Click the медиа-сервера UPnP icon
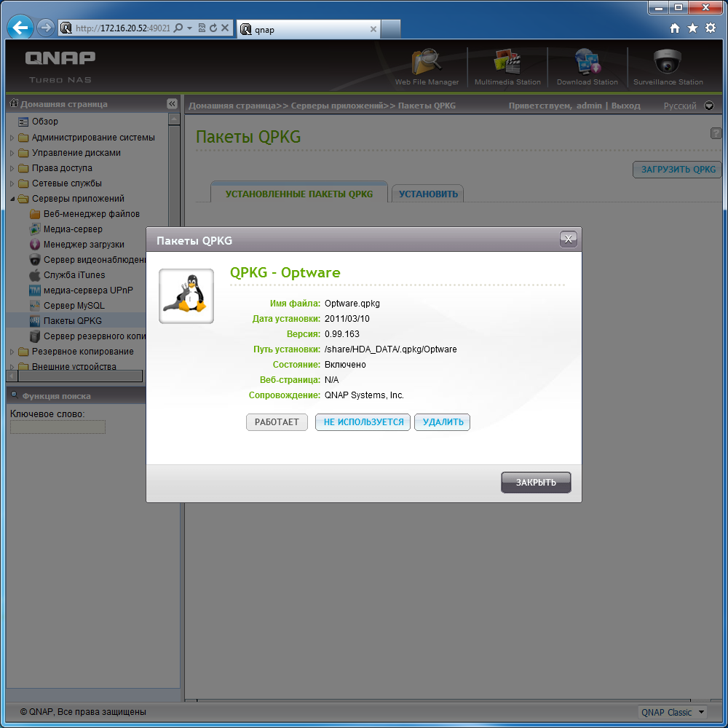Viewport: 728px width, 728px height. click(x=34, y=290)
